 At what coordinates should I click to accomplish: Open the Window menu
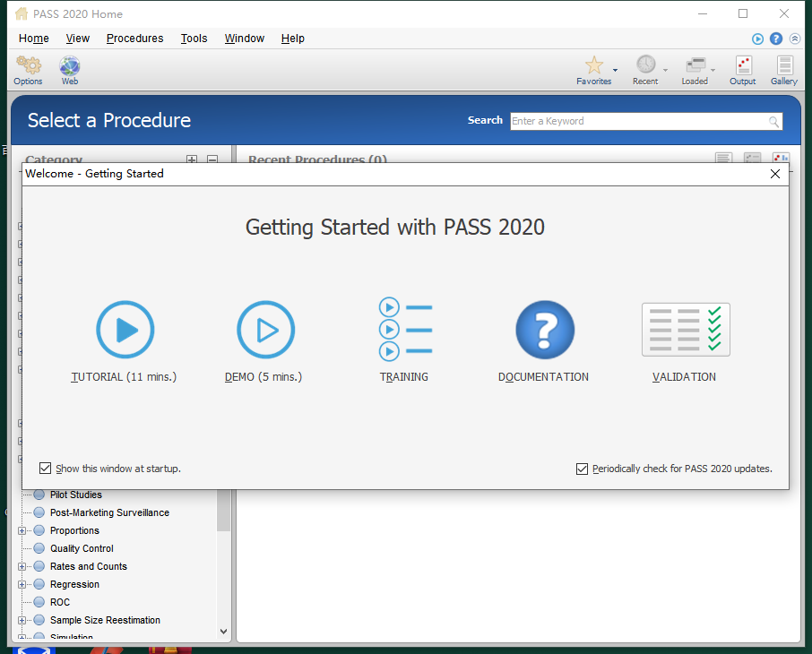coord(245,39)
